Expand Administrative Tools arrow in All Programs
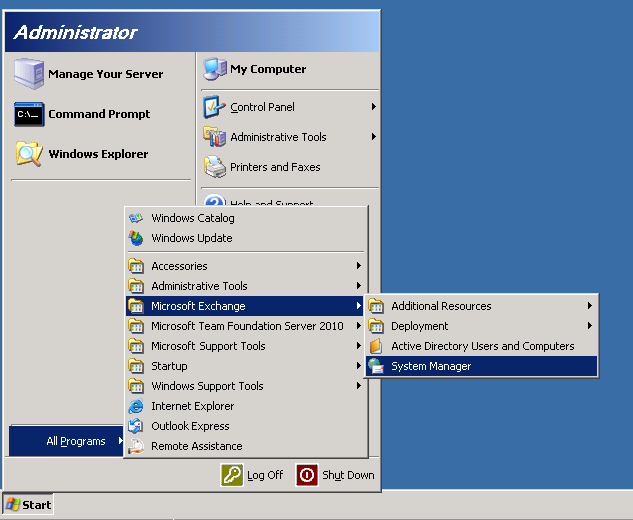633x520 pixels. point(358,286)
